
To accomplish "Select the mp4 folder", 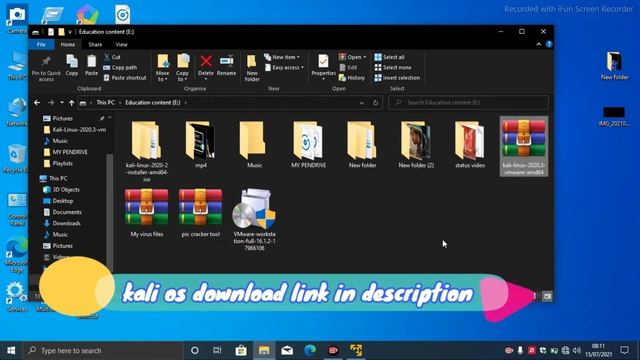I will [x=200, y=145].
